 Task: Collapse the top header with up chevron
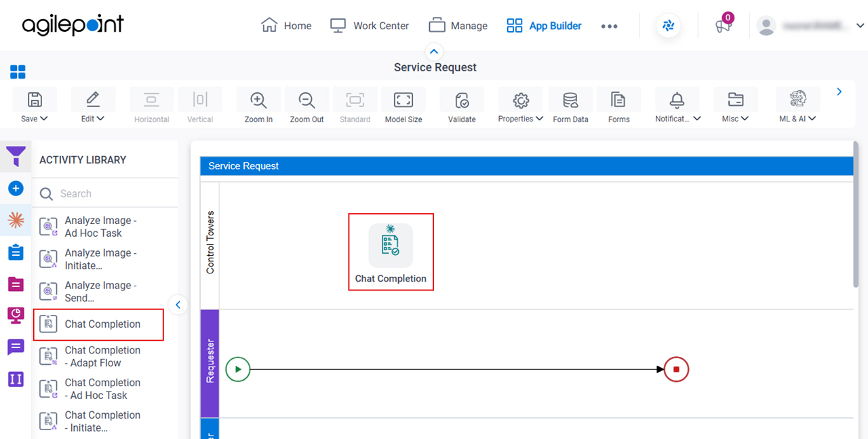(x=434, y=52)
